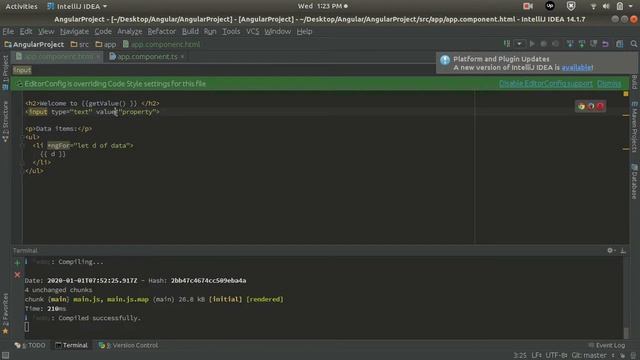Image resolution: width=640 pixels, height=360 pixels.
Task: Click the Debug icon in toolbar
Action: [544, 44]
